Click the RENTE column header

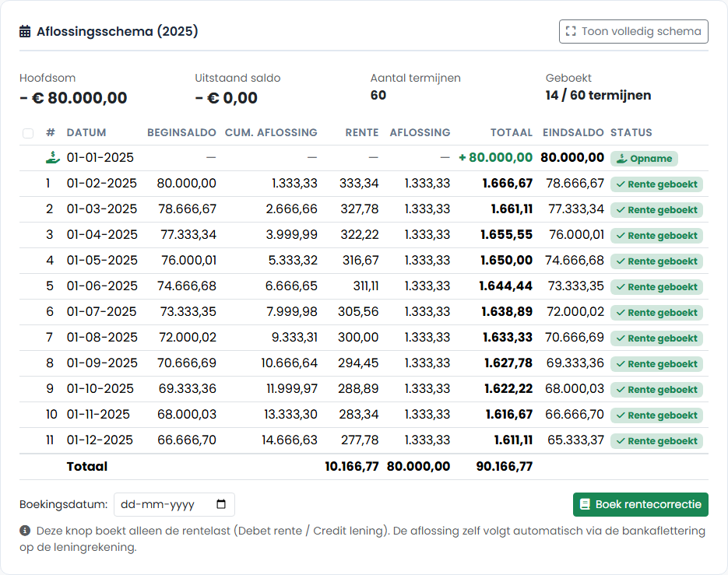click(362, 133)
